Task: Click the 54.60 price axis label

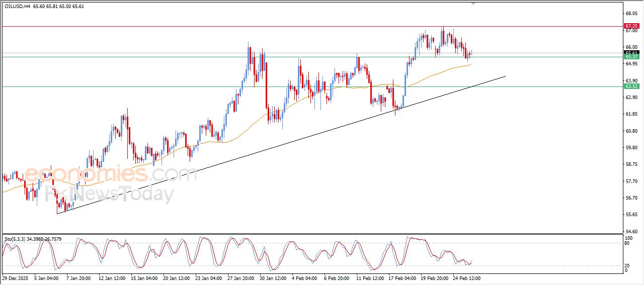Action: (x=630, y=231)
